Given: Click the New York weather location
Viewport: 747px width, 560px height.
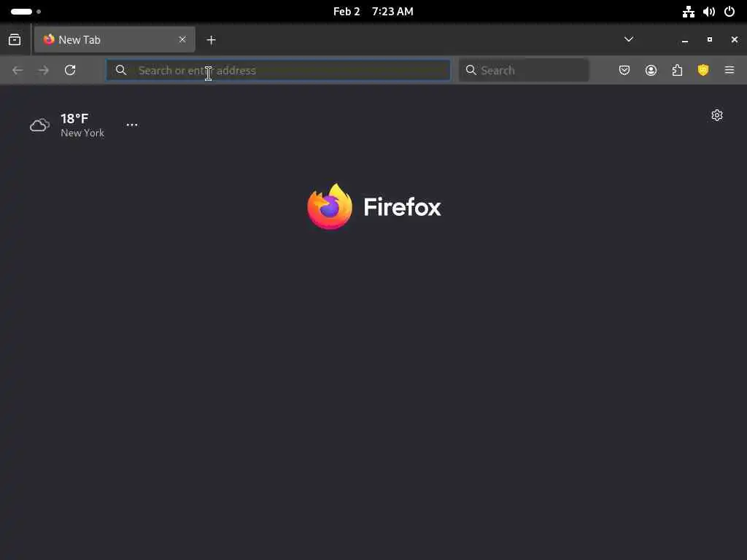Looking at the screenshot, I should point(82,133).
